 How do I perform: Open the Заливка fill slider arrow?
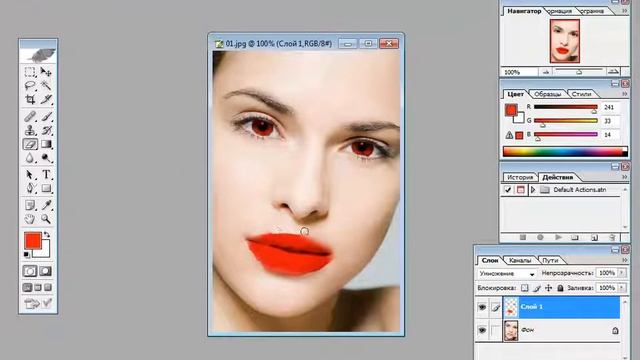click(x=622, y=288)
